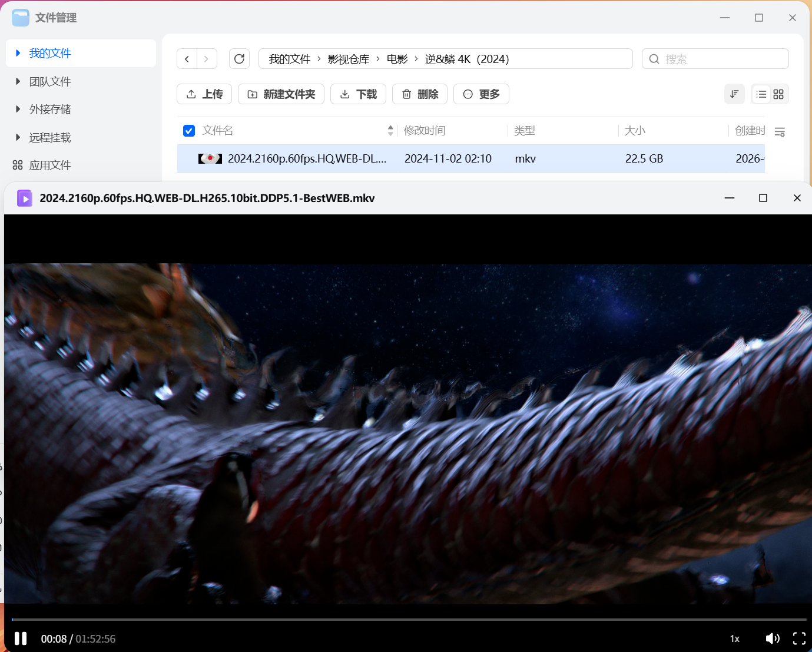Refresh the current folder listing
812x652 pixels.
coord(239,59)
